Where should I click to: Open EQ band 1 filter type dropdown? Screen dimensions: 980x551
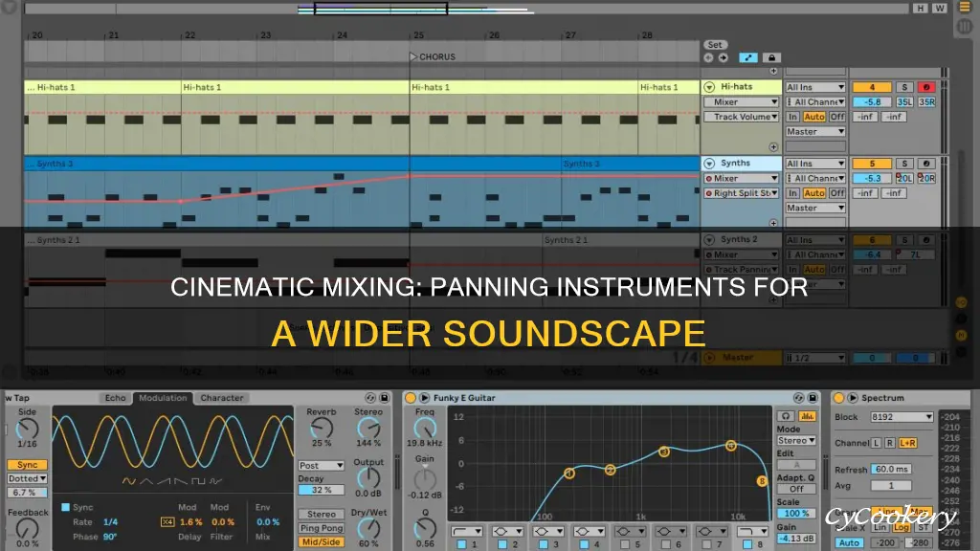point(467,531)
